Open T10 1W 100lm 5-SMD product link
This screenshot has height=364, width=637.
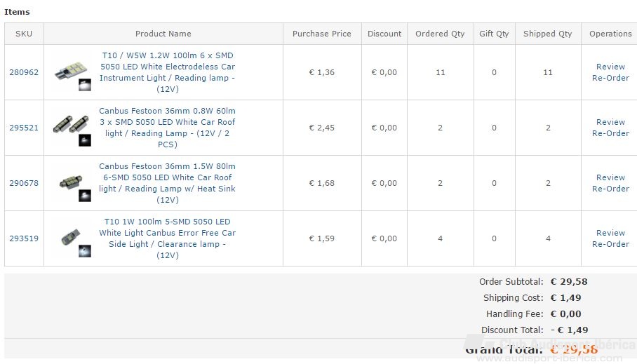(x=168, y=238)
